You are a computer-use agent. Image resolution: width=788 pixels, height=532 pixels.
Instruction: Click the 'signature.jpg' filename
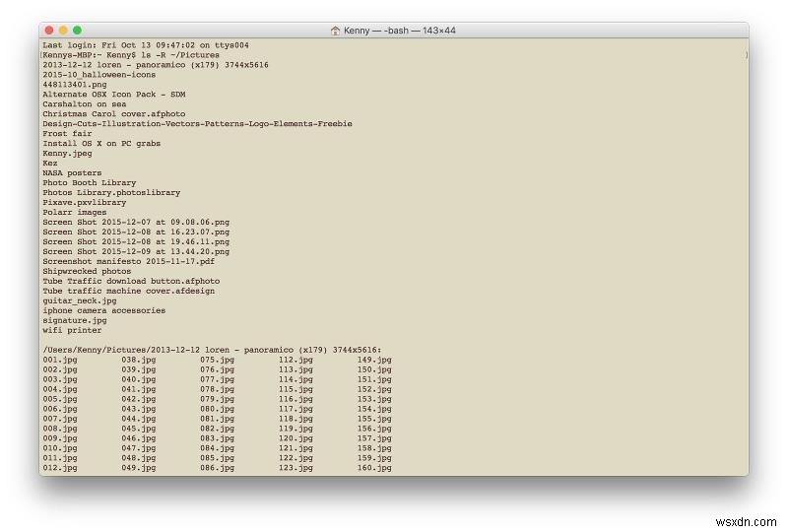pos(75,321)
